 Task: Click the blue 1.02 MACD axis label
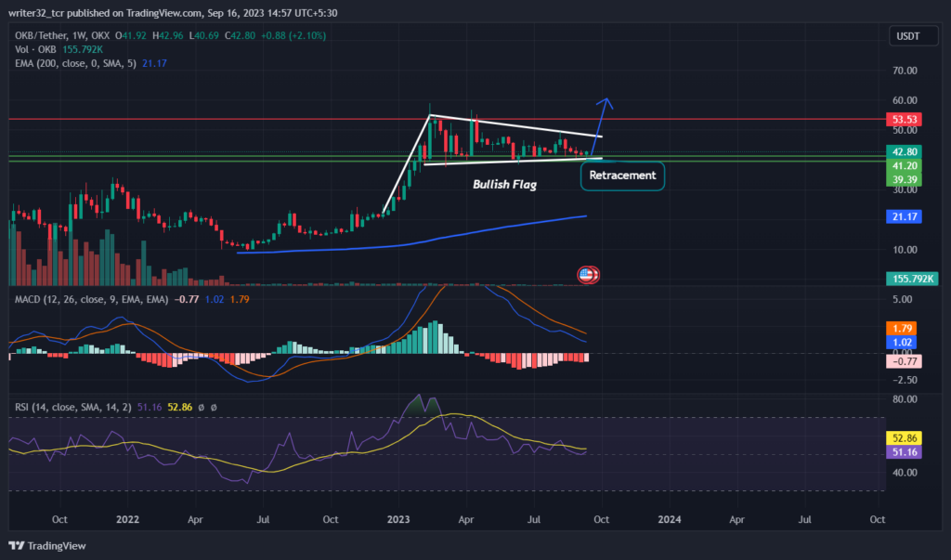click(x=901, y=342)
